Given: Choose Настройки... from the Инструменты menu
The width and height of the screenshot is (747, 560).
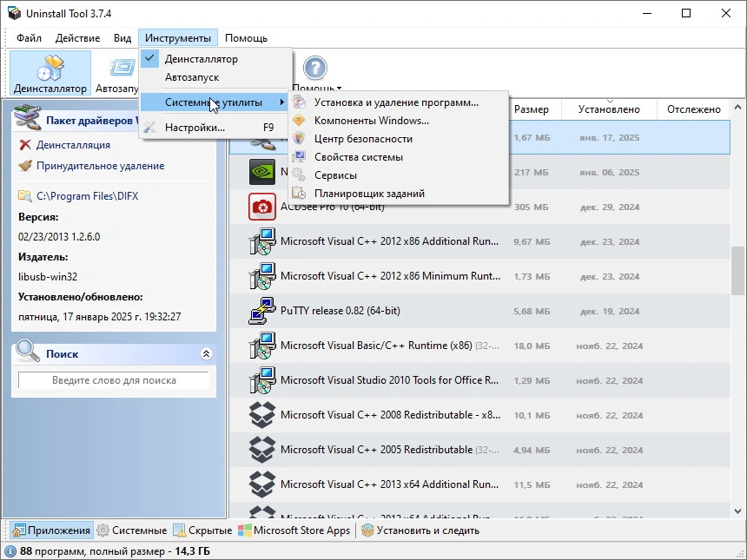Looking at the screenshot, I should (215, 128).
